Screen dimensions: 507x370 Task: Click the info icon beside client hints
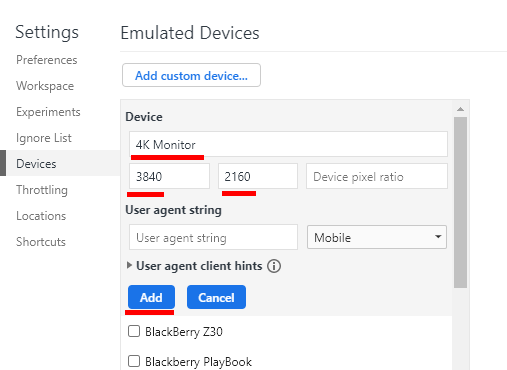point(274,266)
